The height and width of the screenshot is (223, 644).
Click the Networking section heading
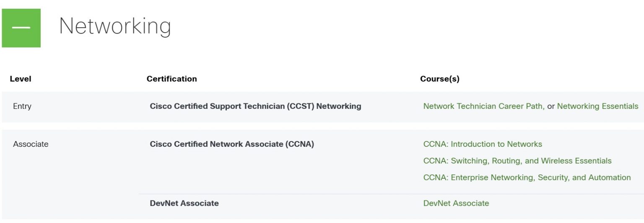(x=115, y=26)
